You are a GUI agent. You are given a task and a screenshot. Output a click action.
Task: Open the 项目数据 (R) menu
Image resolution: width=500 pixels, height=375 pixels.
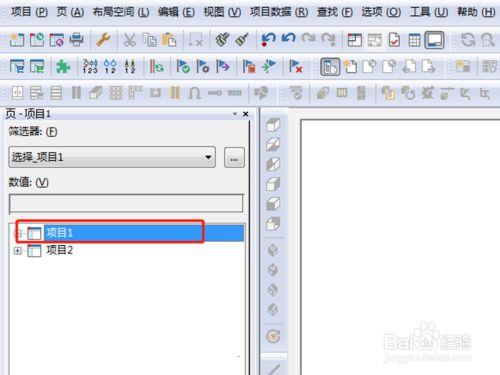tap(279, 12)
